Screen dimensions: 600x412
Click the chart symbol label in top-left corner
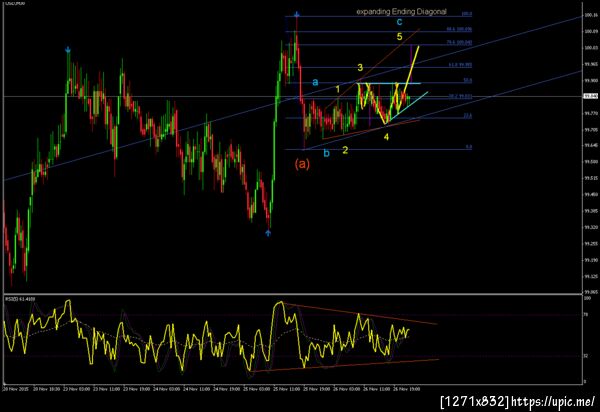15,3
